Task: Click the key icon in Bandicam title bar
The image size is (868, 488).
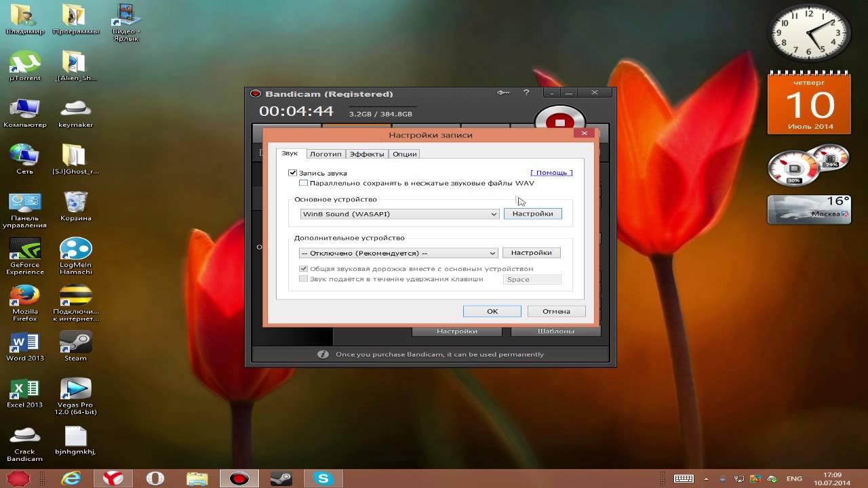Action: [503, 93]
